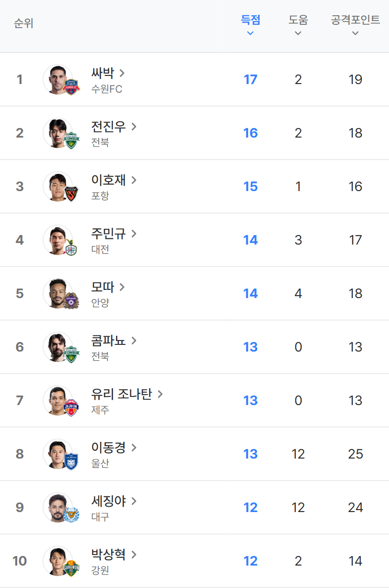
Task: Click 콤파뇨 player photo thumbnail
Action: (57, 346)
